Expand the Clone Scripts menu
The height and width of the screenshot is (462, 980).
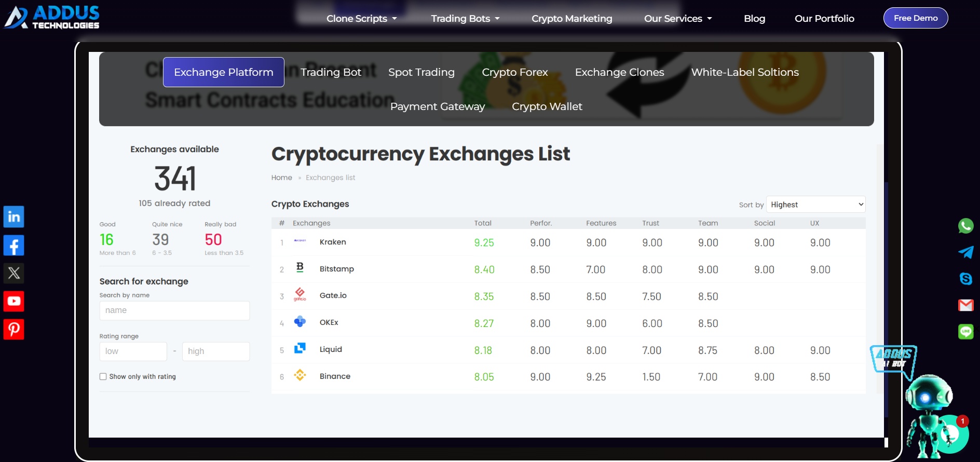362,19
